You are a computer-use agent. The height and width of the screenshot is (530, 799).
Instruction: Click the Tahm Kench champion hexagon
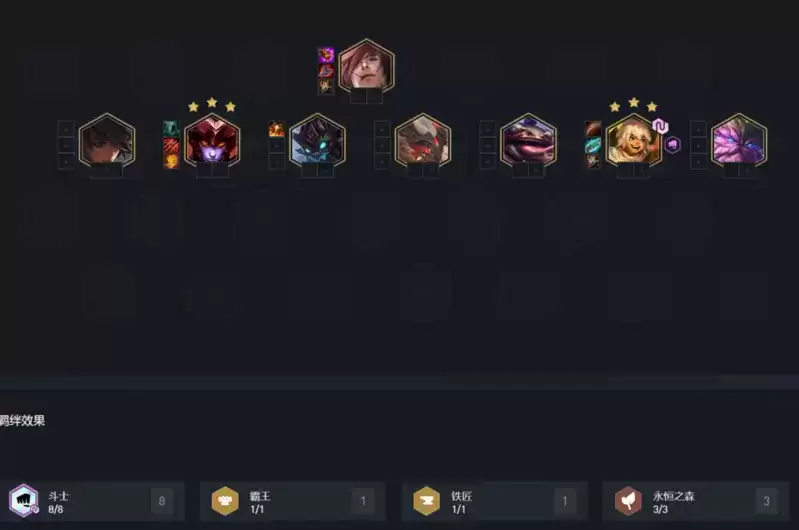pyautogui.click(x=528, y=141)
